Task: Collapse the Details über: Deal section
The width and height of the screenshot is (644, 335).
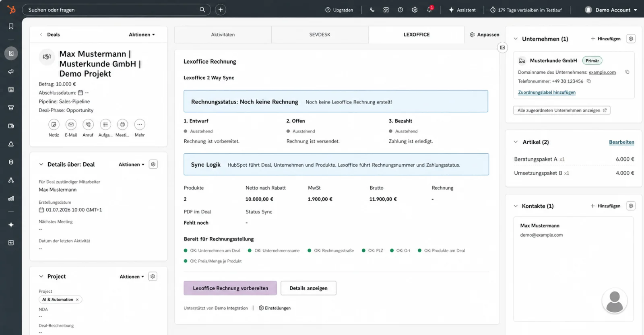Action: click(41, 164)
